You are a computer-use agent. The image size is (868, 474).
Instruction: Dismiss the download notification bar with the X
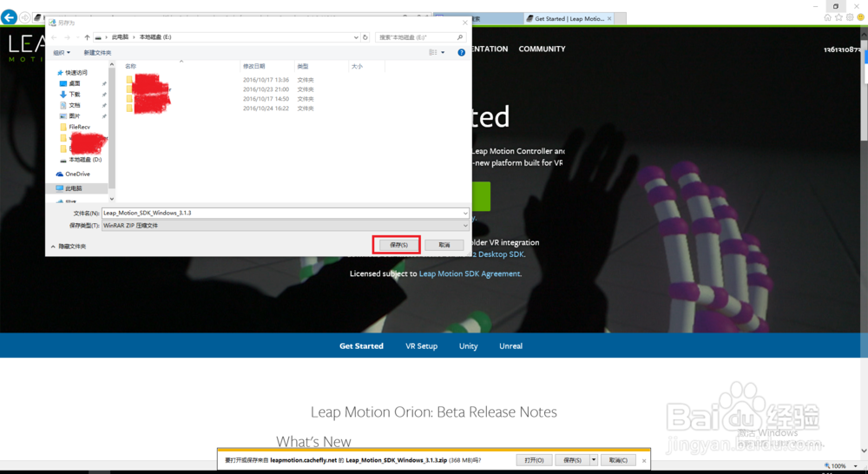(x=644, y=461)
